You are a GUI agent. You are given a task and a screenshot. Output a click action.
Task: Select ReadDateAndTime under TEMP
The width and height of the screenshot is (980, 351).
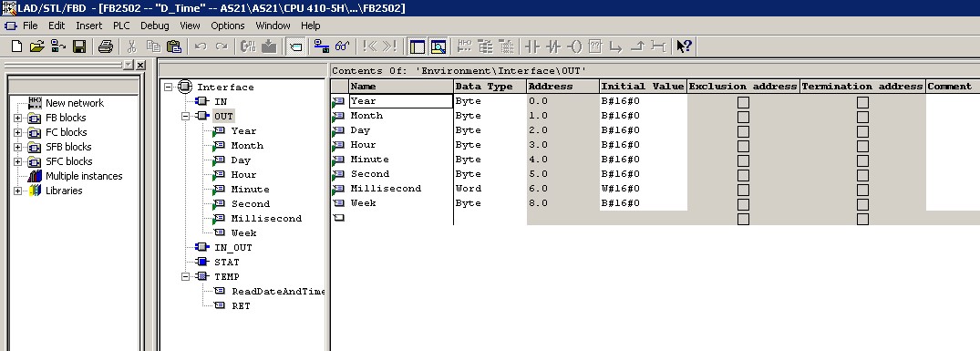pos(279,291)
